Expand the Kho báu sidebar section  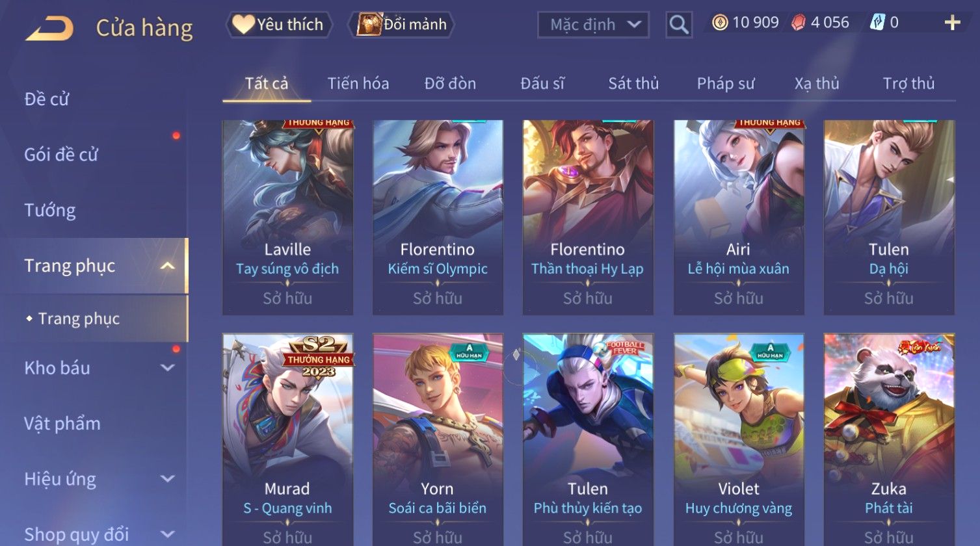(167, 368)
